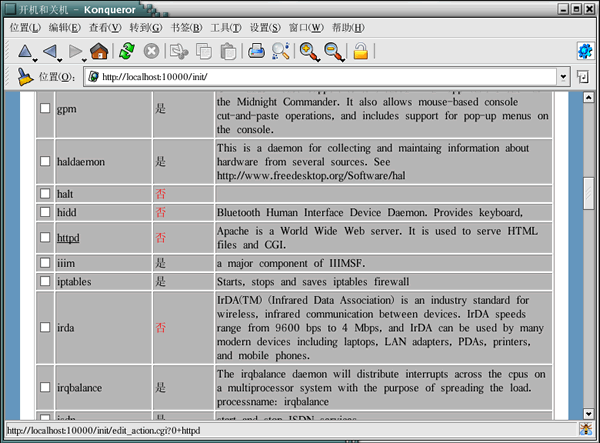Open the 转到(G) menu
This screenshot has width=600, height=443.
point(146,28)
